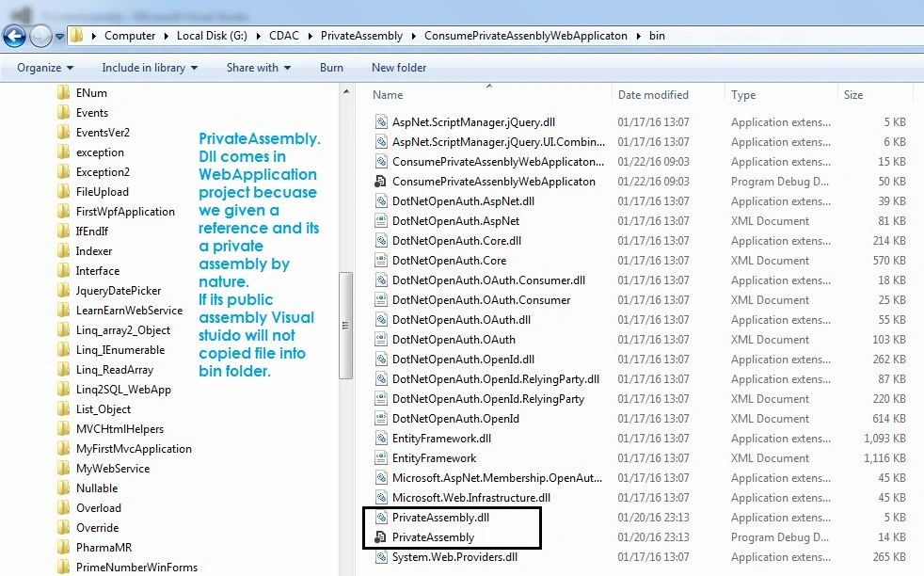This screenshot has width=924, height=576.
Task: Expand the arrow before bin in the address bar
Action: (639, 36)
